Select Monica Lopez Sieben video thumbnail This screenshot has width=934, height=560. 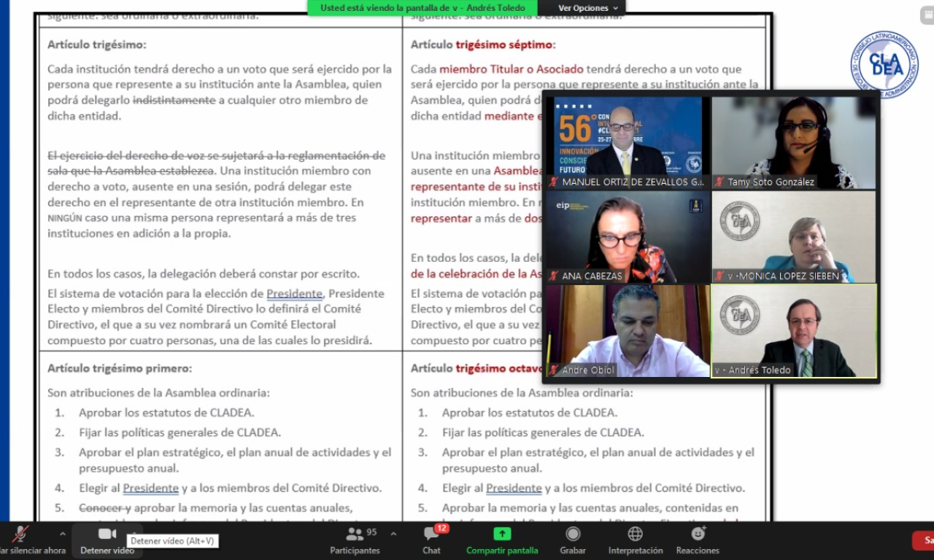point(794,236)
